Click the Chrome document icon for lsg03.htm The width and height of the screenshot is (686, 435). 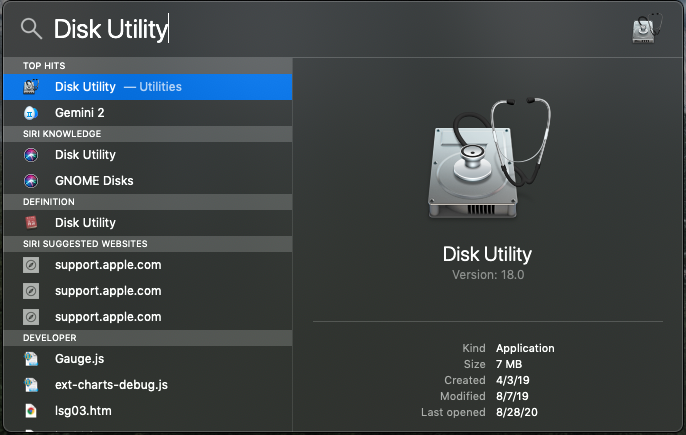click(31, 411)
